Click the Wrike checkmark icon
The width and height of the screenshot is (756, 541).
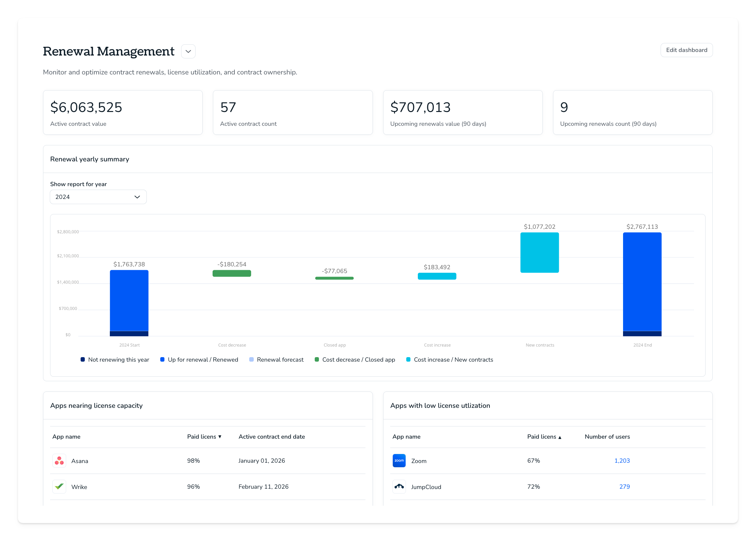(59, 487)
